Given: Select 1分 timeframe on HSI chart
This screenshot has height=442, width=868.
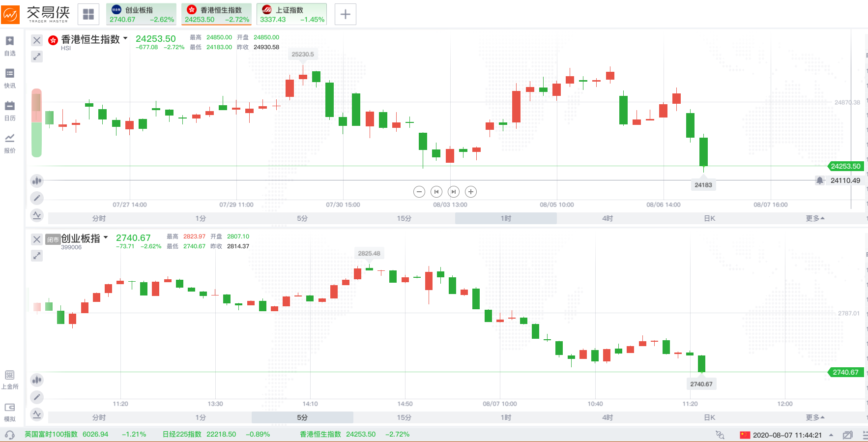Looking at the screenshot, I should tap(201, 218).
